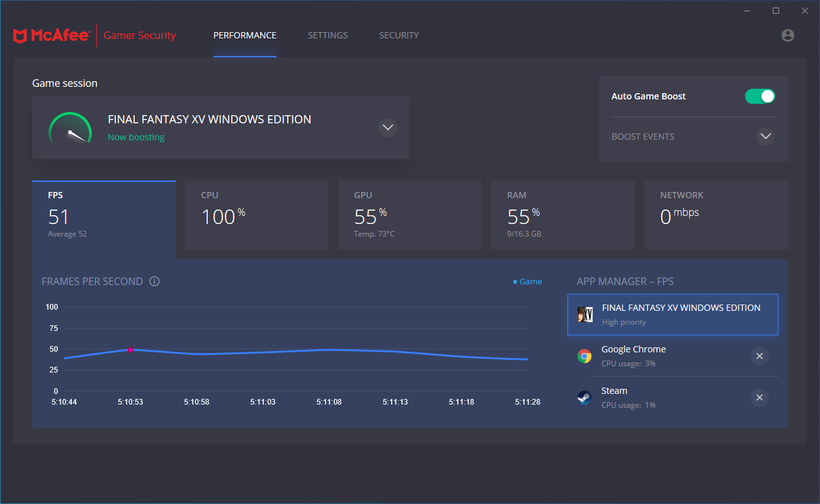Select the PERFORMANCE tab
The image size is (820, 504).
click(244, 35)
